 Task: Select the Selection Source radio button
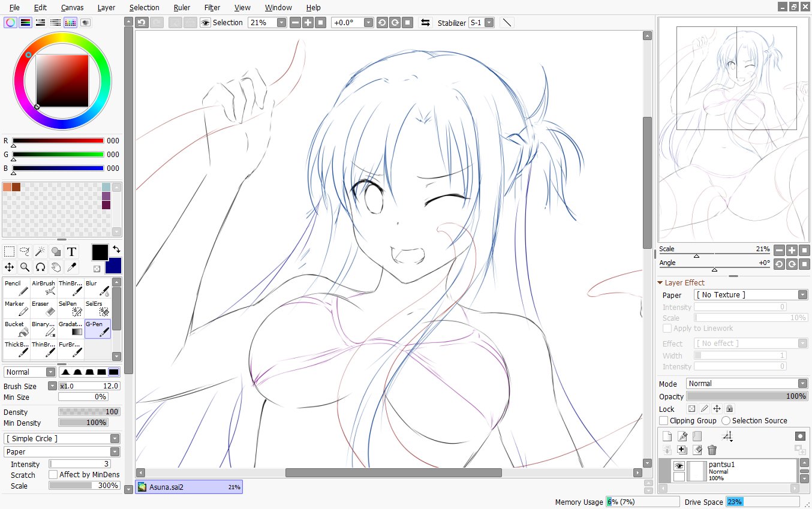pyautogui.click(x=726, y=421)
